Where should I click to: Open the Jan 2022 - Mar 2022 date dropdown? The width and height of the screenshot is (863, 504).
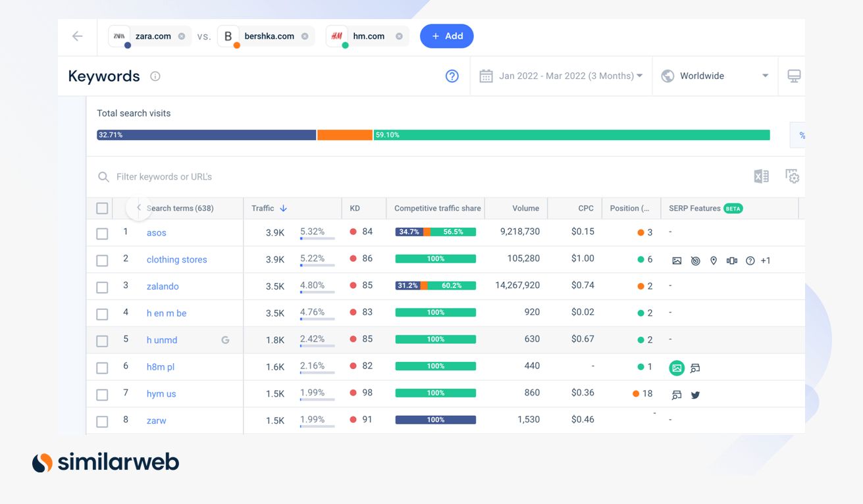[561, 76]
